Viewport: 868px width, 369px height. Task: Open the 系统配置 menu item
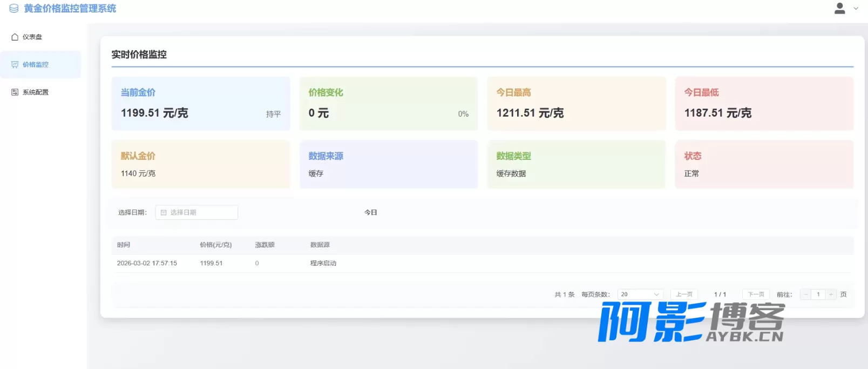coord(40,92)
